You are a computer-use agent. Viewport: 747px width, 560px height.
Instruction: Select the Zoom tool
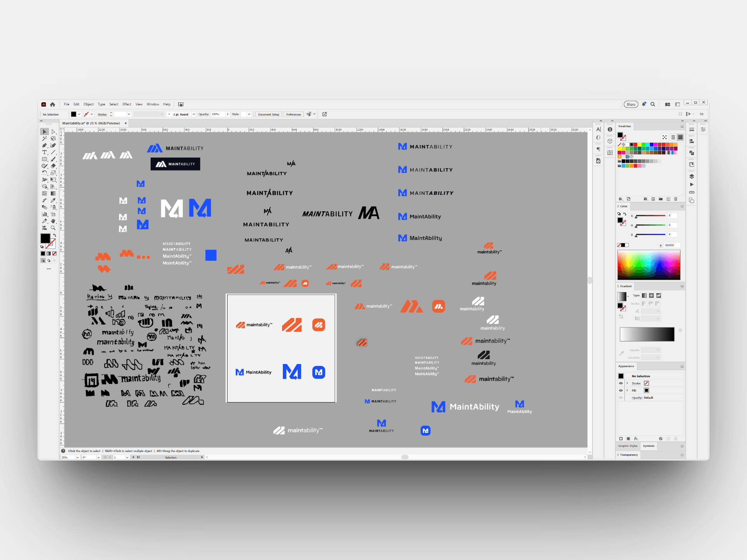click(x=53, y=228)
